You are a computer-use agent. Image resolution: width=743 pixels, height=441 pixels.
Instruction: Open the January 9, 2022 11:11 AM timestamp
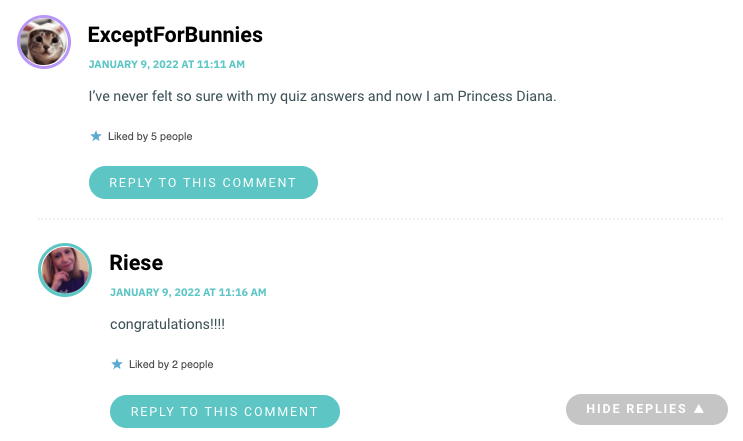click(167, 64)
